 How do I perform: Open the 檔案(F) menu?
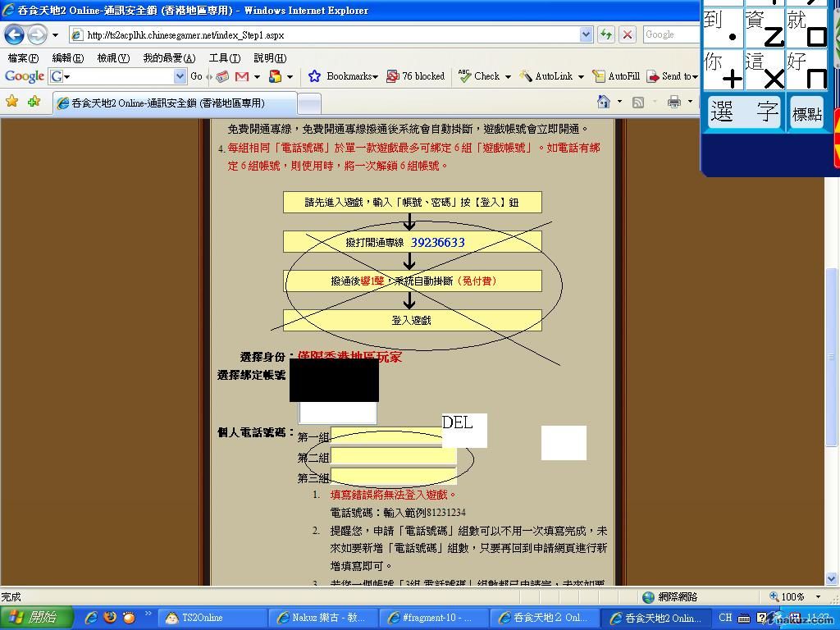point(23,58)
